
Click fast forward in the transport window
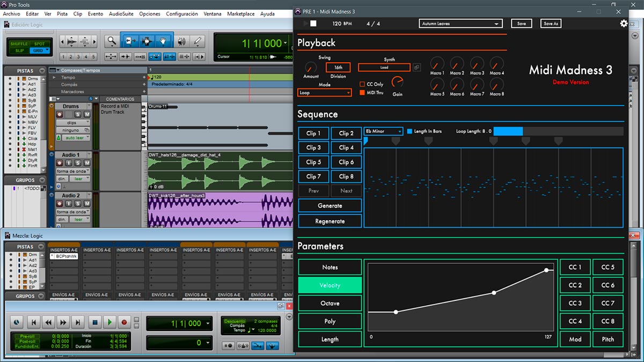point(63,322)
